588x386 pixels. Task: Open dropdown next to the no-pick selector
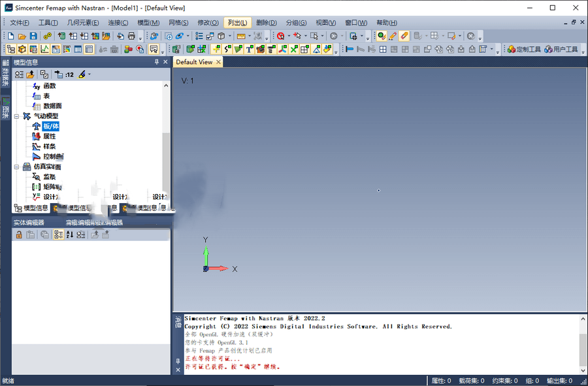(289, 36)
